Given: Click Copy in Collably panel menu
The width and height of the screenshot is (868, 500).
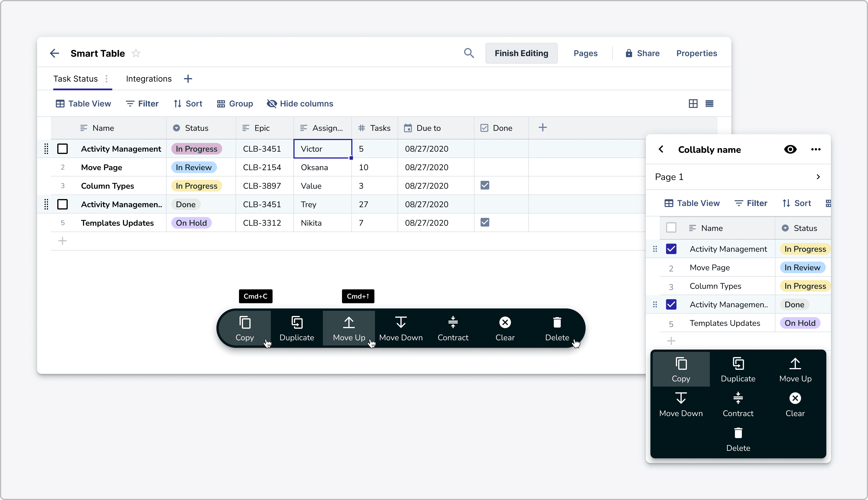Looking at the screenshot, I should pos(681,370).
